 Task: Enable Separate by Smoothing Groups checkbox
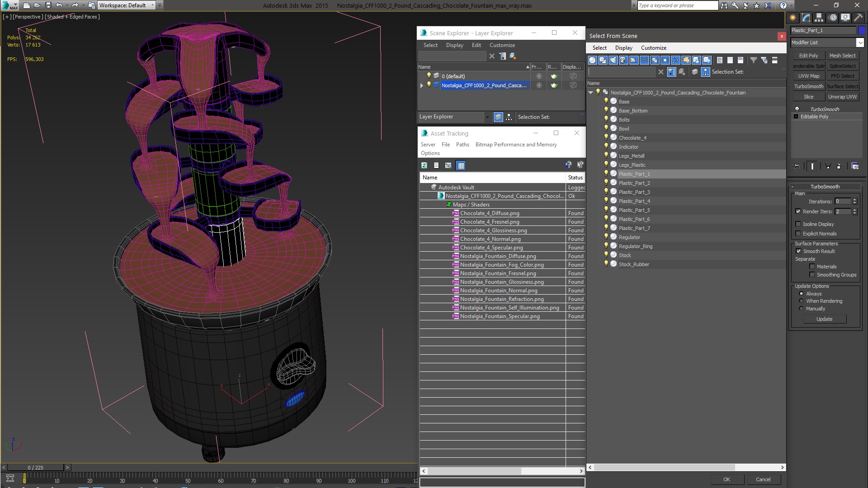point(812,275)
